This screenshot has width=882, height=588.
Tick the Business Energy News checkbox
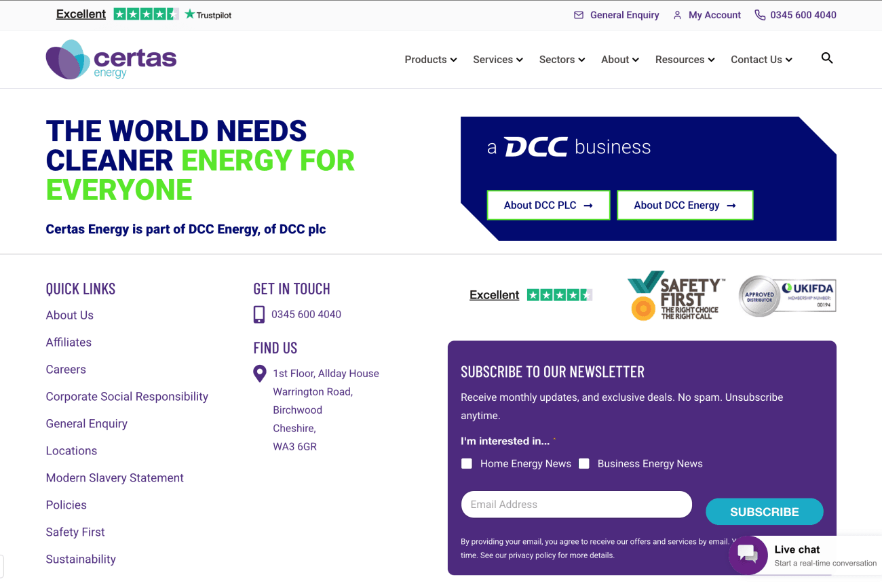tap(584, 464)
